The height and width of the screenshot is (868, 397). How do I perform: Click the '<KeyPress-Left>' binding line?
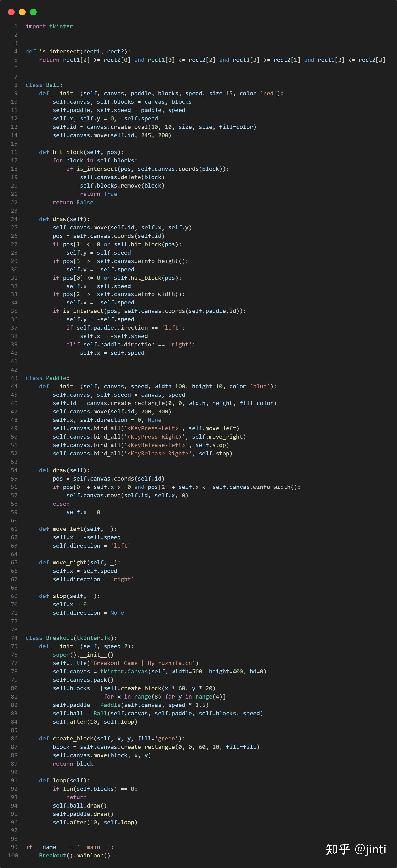(x=146, y=428)
